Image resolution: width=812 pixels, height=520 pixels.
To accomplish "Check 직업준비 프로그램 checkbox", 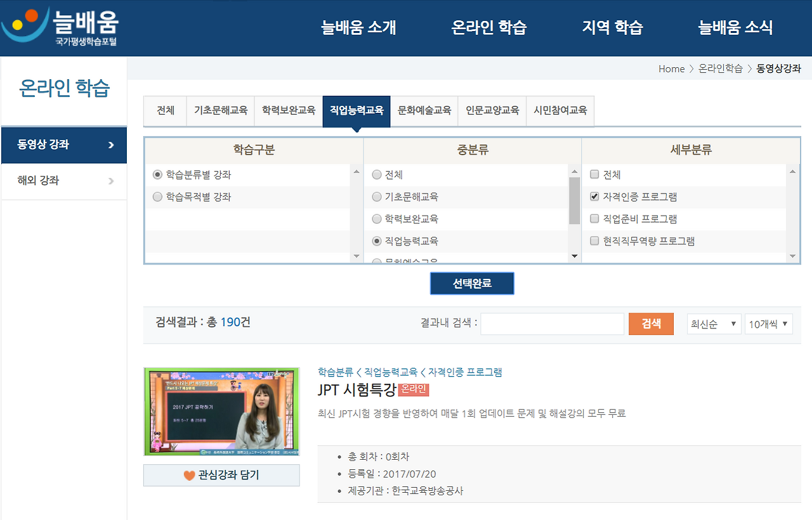I will pos(594,219).
